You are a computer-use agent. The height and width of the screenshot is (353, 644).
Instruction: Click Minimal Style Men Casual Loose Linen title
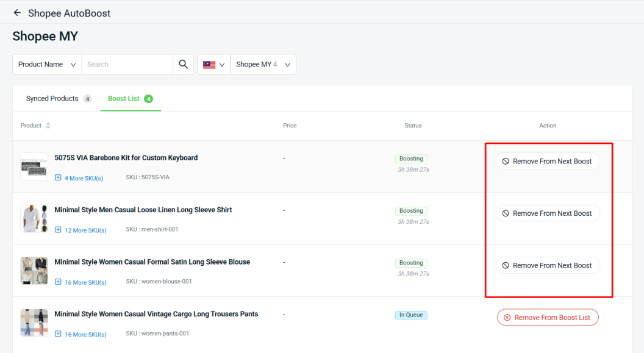[143, 210]
